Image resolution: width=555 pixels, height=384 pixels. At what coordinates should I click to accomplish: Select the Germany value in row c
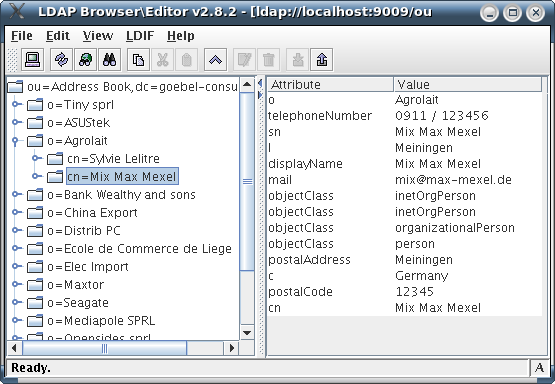pyautogui.click(x=422, y=276)
